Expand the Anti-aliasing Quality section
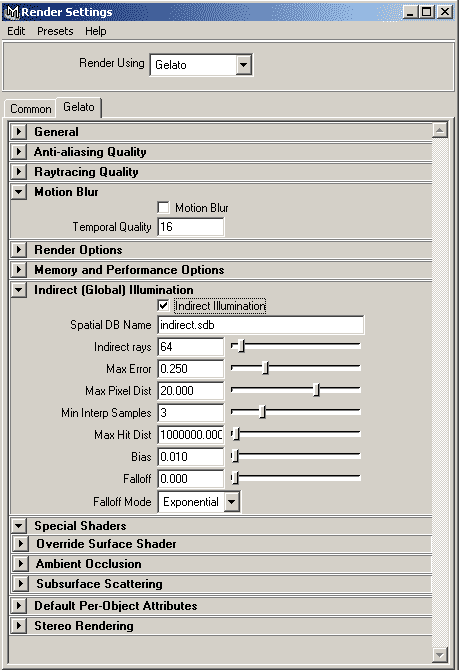This screenshot has width=459, height=670. (18, 152)
